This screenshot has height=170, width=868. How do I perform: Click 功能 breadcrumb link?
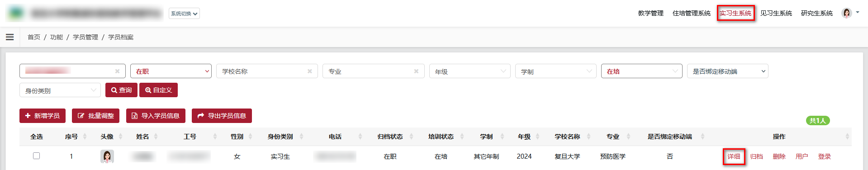[57, 37]
